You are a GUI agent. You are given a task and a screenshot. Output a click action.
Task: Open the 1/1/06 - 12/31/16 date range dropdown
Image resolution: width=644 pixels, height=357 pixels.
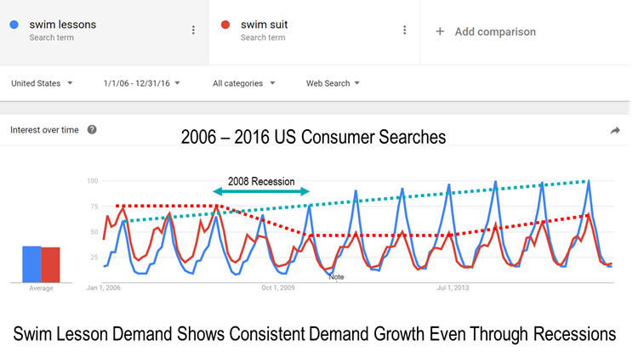tap(142, 83)
